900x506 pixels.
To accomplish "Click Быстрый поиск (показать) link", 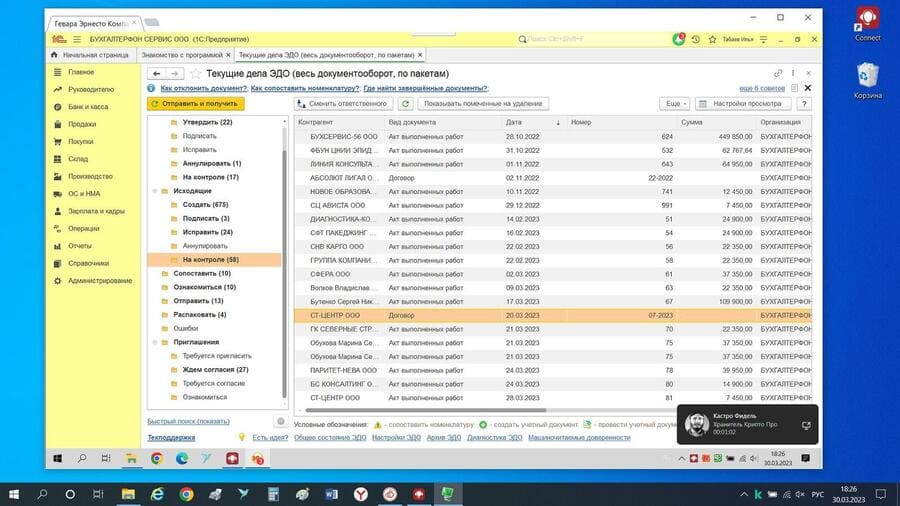I will 188,421.
